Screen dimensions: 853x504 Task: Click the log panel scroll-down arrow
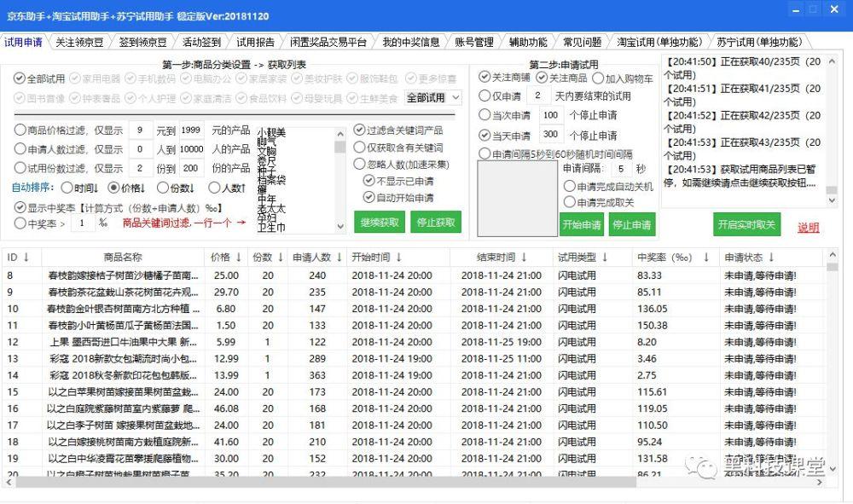point(831,200)
